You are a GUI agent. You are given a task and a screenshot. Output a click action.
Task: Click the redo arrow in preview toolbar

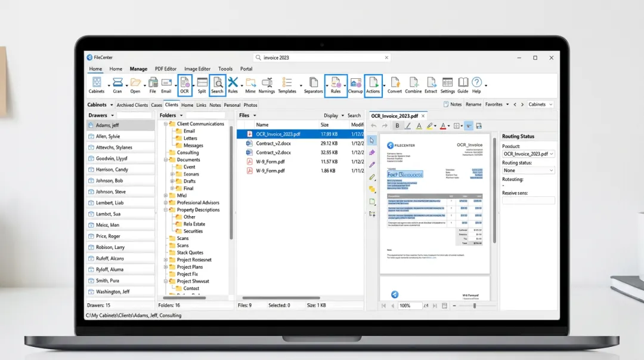(x=385, y=126)
